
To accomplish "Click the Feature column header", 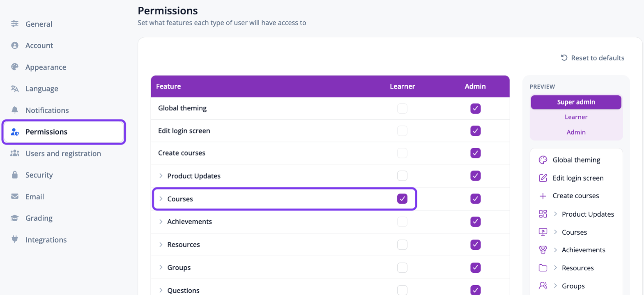I will pos(168,86).
